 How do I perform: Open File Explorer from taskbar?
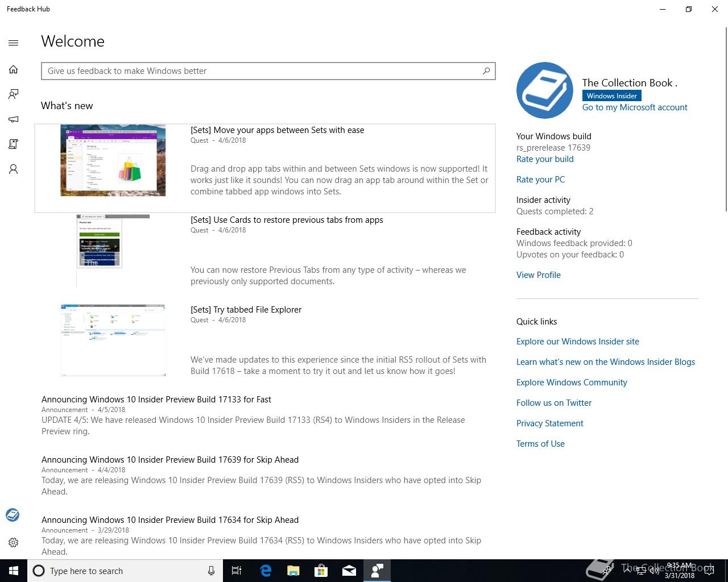click(293, 571)
